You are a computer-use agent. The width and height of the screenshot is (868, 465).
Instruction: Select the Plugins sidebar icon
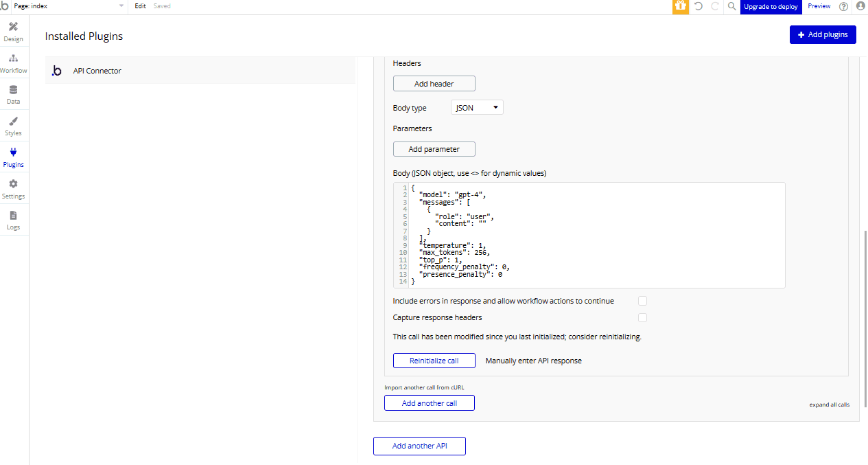(13, 157)
